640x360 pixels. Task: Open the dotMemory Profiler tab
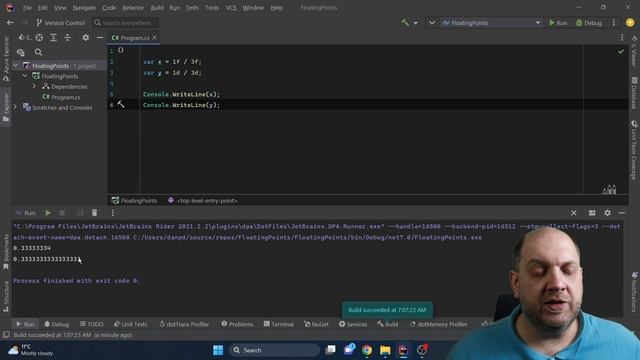(439, 324)
